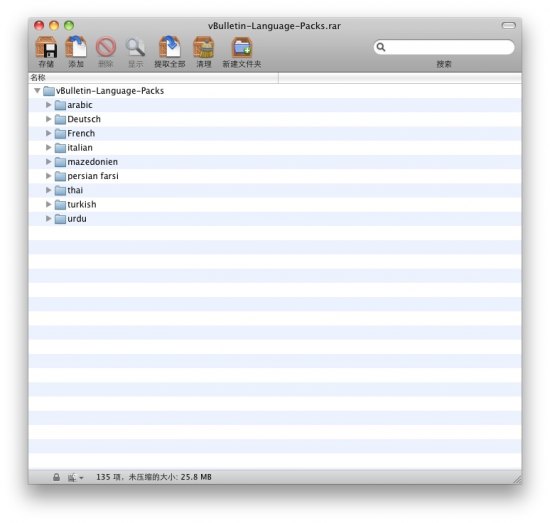Expand the French folder
The width and height of the screenshot is (550, 523).
(48, 133)
